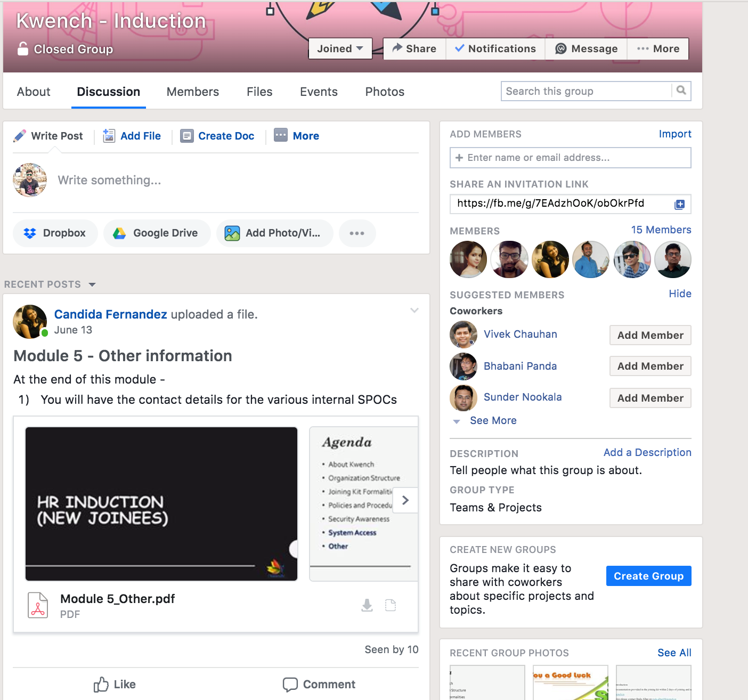Viewport: 748px width, 700px height.
Task: Click Vivek Chauhan's avatar
Action: (464, 335)
